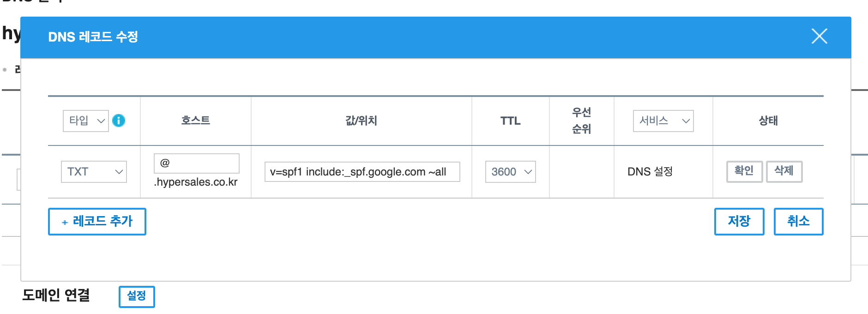
Task: Click the host input field containing @
Action: click(196, 163)
